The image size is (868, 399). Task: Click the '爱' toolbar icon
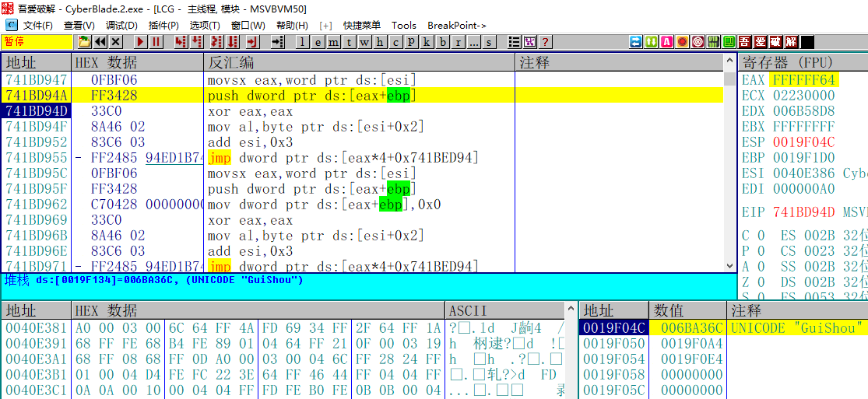pos(761,42)
